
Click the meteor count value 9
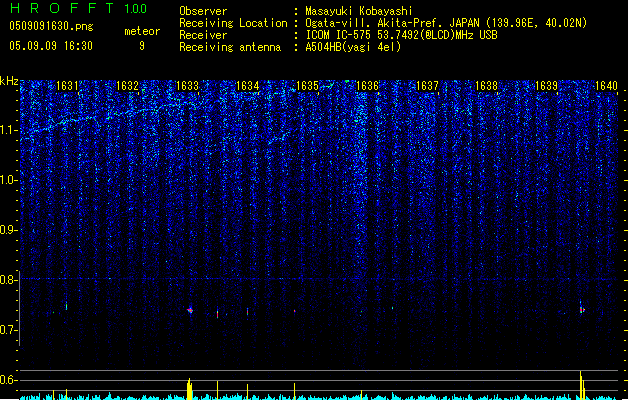coord(142,46)
